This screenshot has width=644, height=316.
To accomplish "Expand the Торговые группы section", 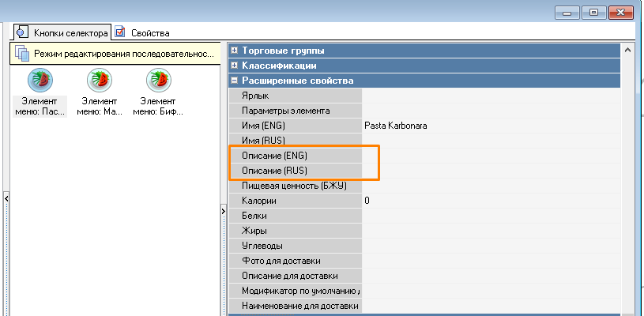I will (235, 51).
